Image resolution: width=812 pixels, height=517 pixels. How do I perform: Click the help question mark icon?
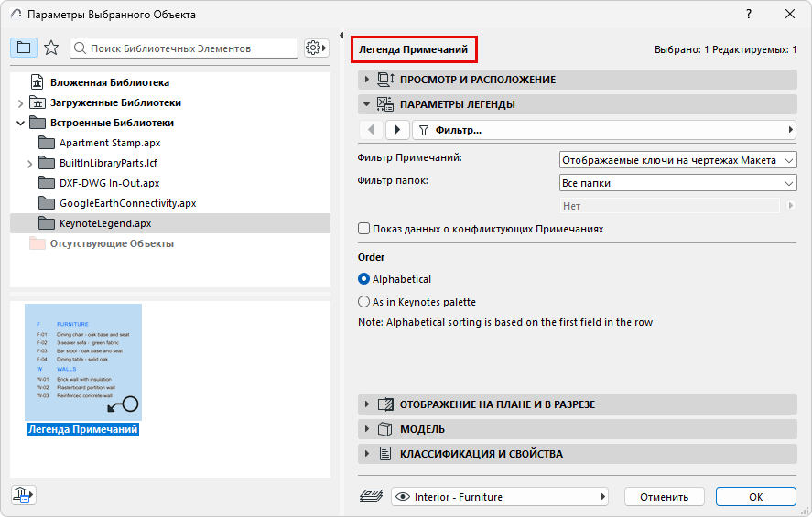pyautogui.click(x=749, y=14)
